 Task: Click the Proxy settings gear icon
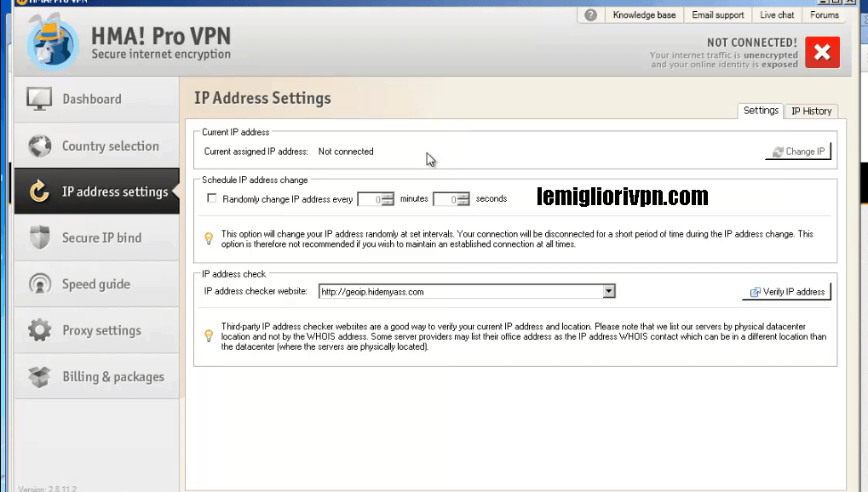[39, 330]
